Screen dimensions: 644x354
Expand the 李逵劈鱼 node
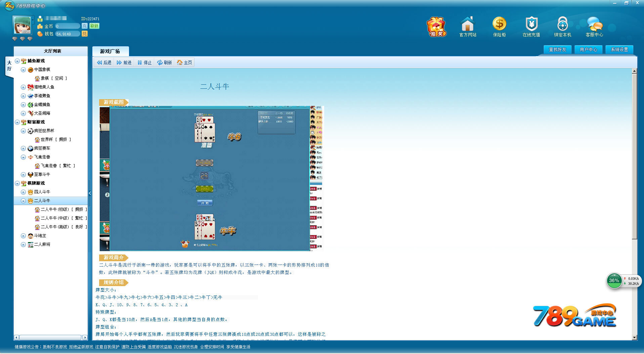click(23, 96)
